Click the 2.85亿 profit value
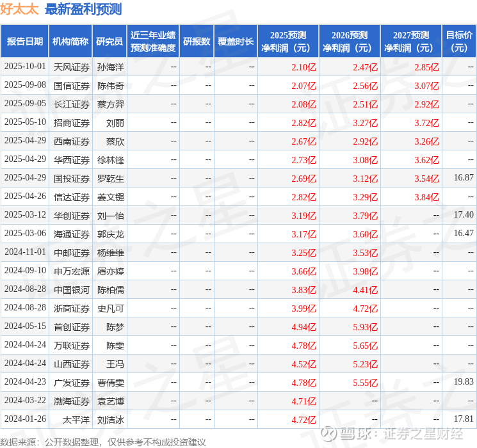477x448 pixels. (427, 67)
